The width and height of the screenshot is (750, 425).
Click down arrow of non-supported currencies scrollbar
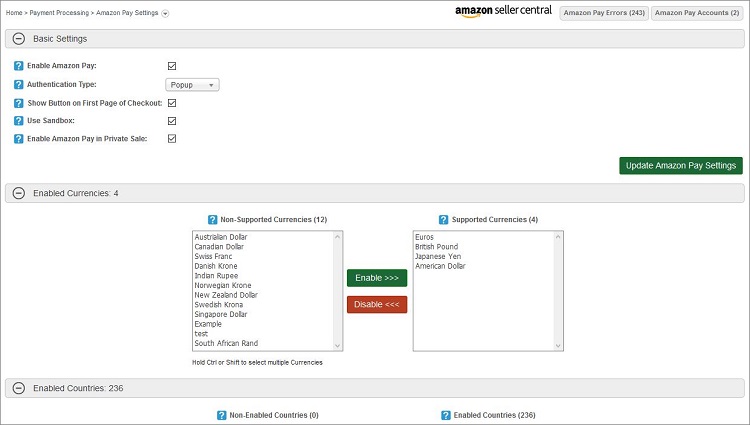(338, 346)
